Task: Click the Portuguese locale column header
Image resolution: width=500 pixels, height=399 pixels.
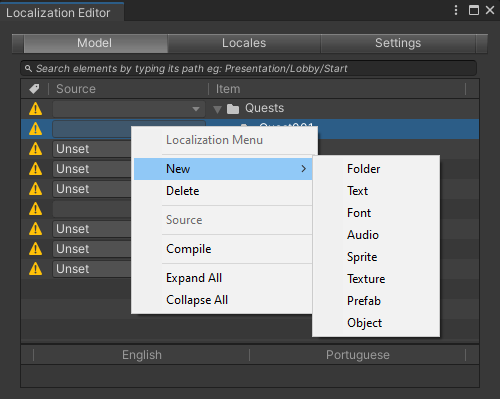Action: point(358,355)
